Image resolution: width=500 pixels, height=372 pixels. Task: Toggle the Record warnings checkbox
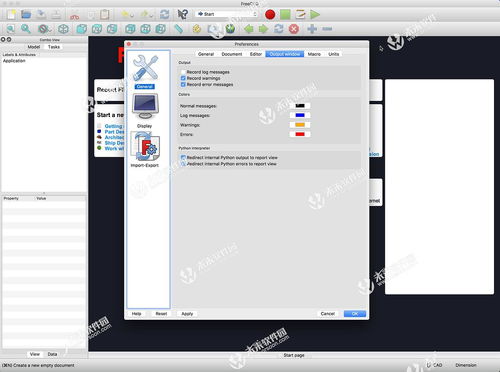(183, 78)
